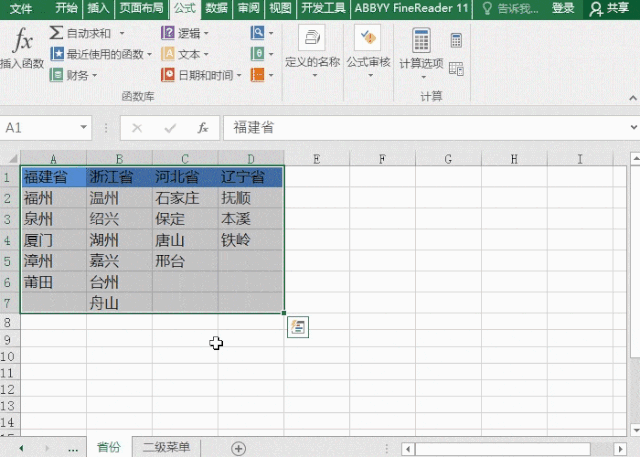The image size is (640, 457).
Task: Open Date and Time (日期和时间) functions icon
Action: pyautogui.click(x=168, y=75)
